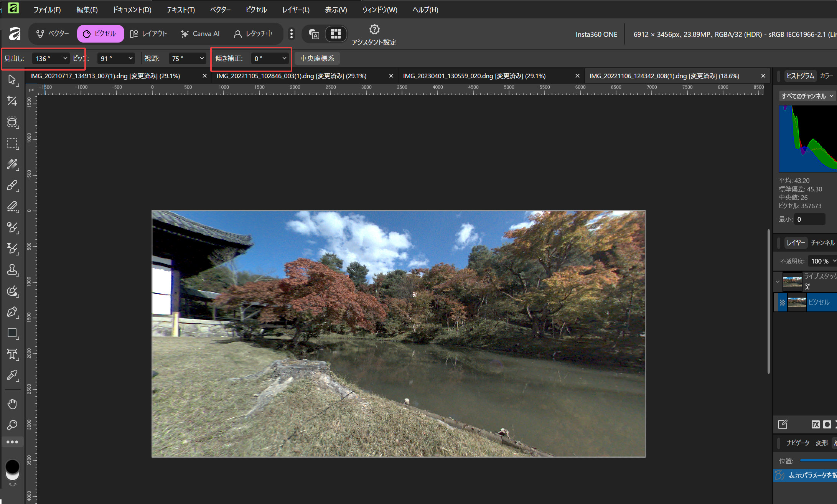This screenshot has width=837, height=504.
Task: Switch to Layout persona mode
Action: (148, 34)
